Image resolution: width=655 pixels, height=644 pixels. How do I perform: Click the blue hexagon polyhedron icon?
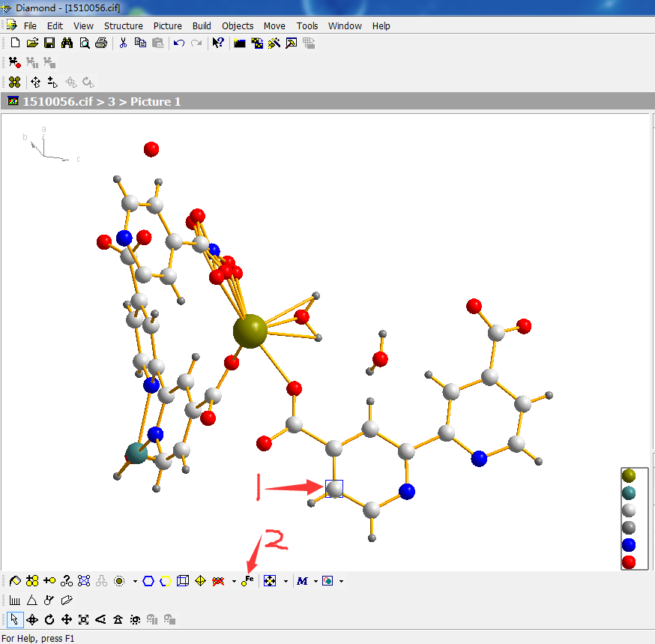click(148, 581)
